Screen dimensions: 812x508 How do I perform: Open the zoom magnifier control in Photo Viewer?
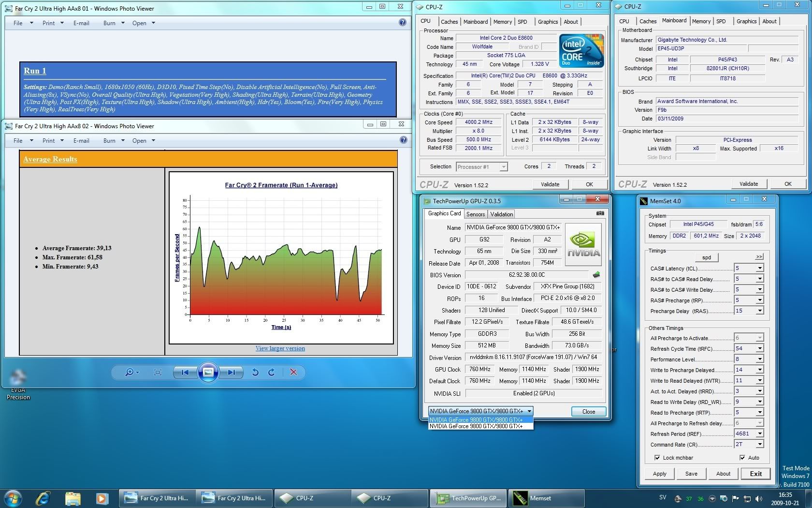(131, 372)
